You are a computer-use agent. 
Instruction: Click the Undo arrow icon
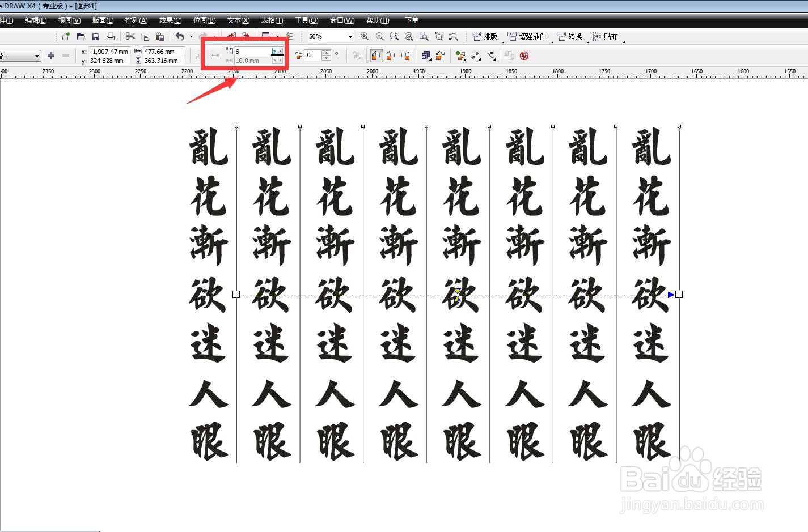(x=180, y=36)
